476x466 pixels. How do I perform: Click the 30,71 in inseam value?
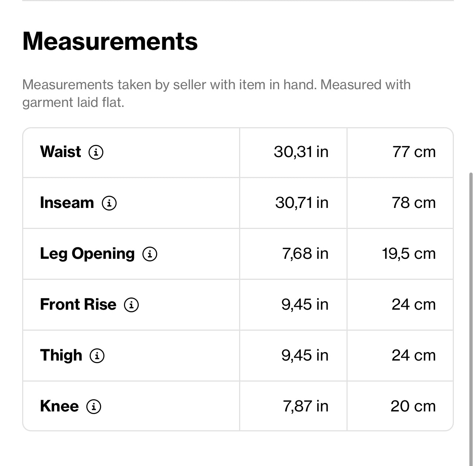tap(301, 203)
